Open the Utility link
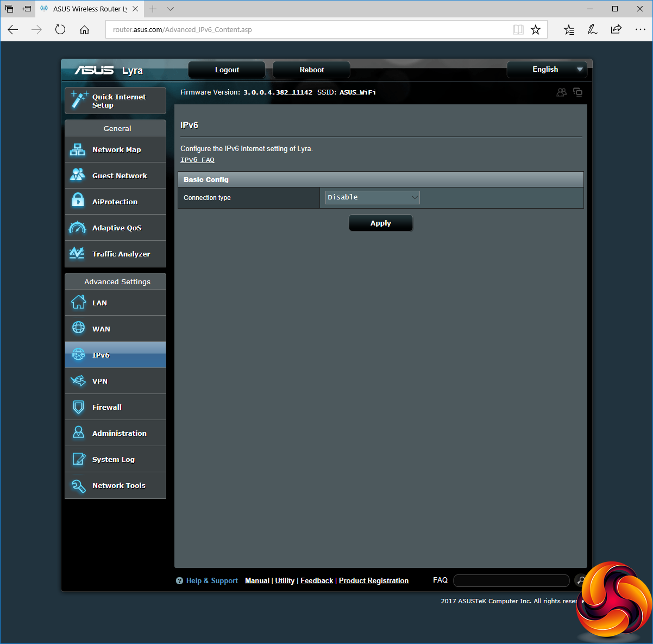This screenshot has height=644, width=653. pos(285,581)
